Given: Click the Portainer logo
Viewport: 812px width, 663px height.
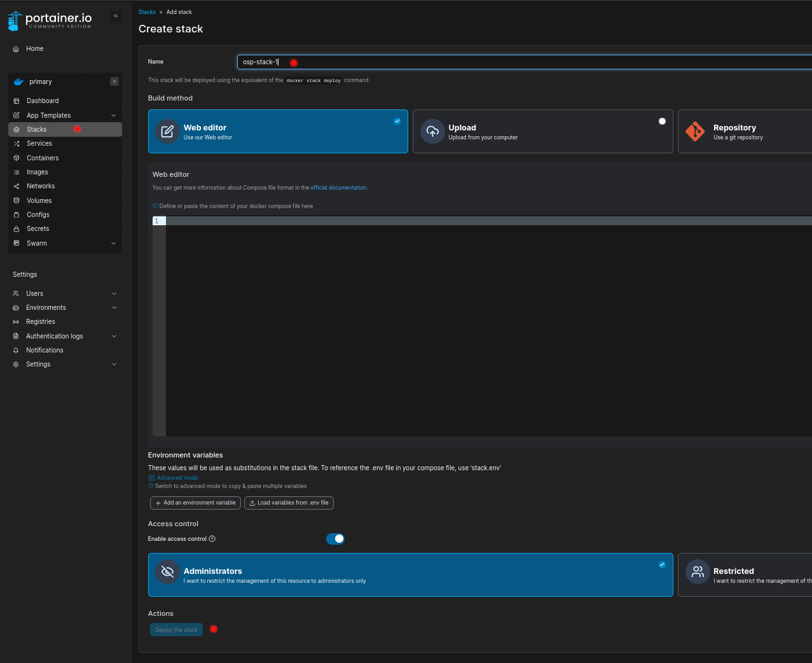Looking at the screenshot, I should click(x=50, y=20).
